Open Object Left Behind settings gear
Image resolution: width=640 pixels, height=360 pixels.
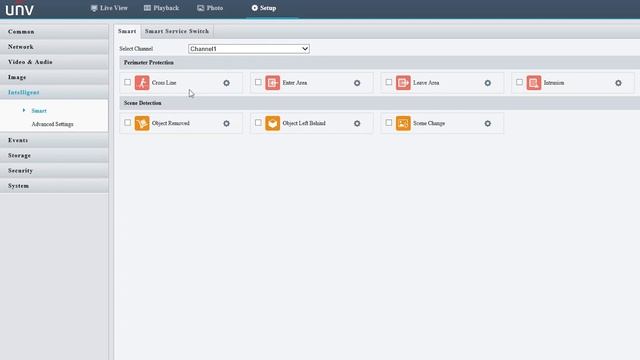[x=357, y=123]
